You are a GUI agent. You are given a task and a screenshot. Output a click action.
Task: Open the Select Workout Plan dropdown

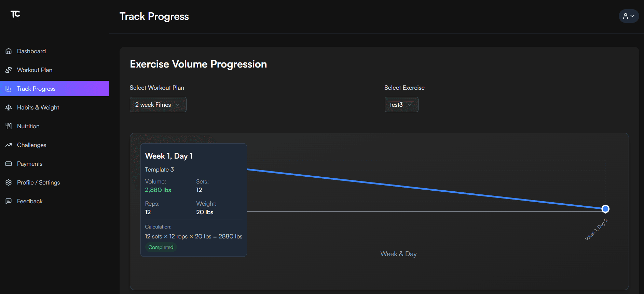click(158, 104)
